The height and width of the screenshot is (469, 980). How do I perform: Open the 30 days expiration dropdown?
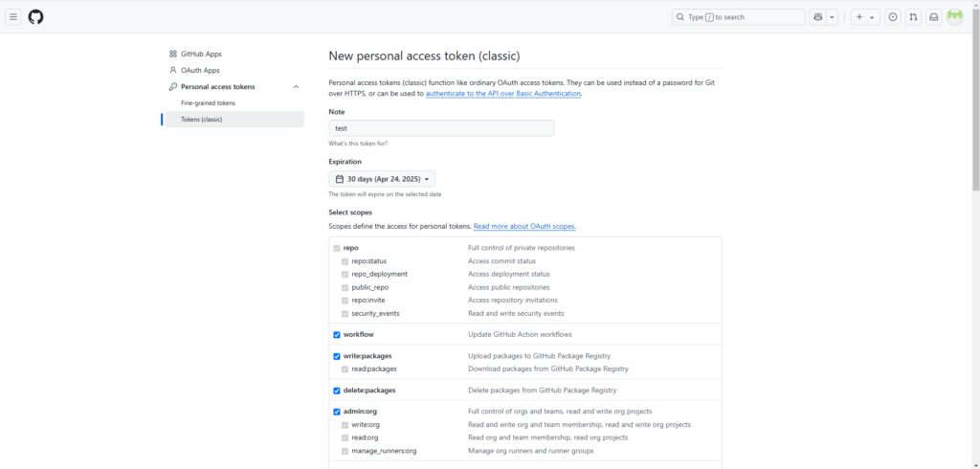[x=382, y=179]
